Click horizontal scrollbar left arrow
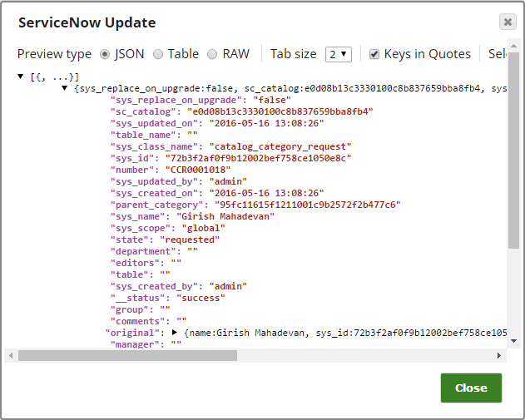Viewport: 525px width, 420px height. [11, 355]
